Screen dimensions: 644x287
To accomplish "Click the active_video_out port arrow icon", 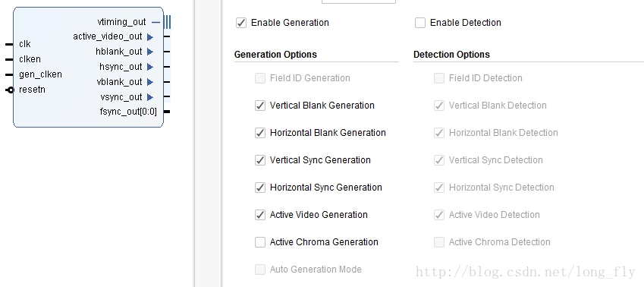I will point(150,37).
